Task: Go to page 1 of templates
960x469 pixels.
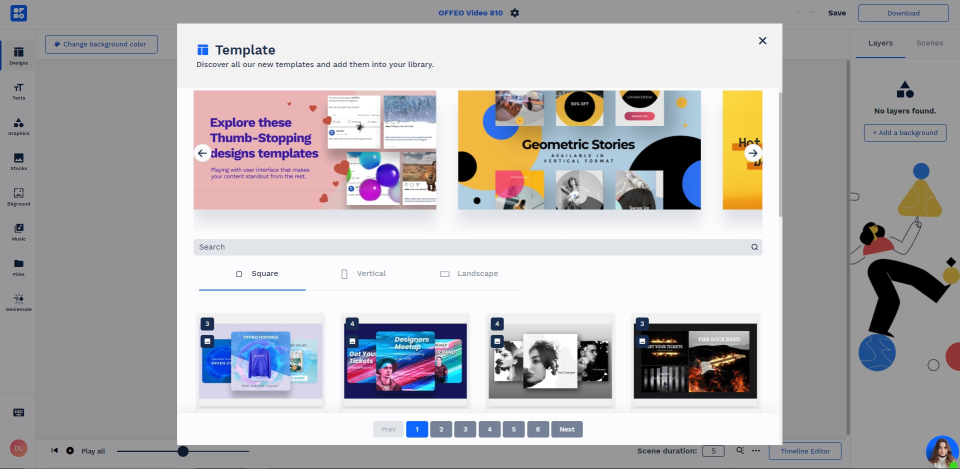Action: pyautogui.click(x=417, y=429)
